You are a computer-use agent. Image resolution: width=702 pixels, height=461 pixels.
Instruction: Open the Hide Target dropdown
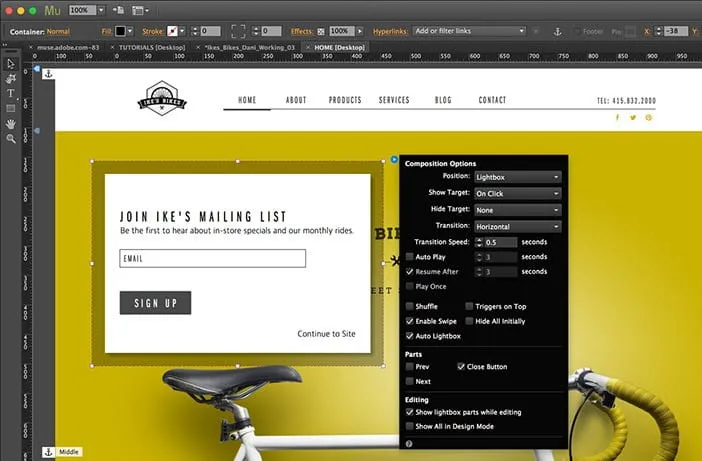pyautogui.click(x=518, y=210)
